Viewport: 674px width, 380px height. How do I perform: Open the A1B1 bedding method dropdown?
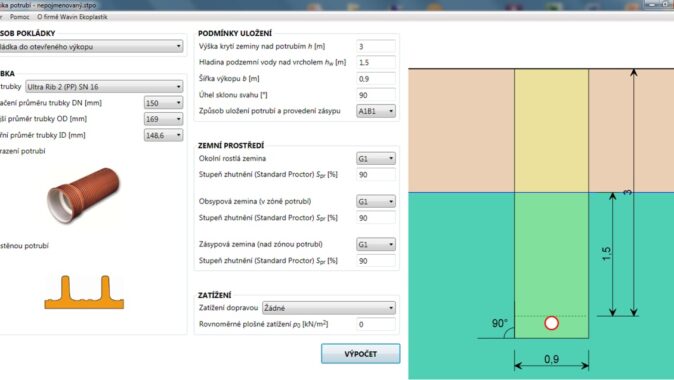[376, 111]
